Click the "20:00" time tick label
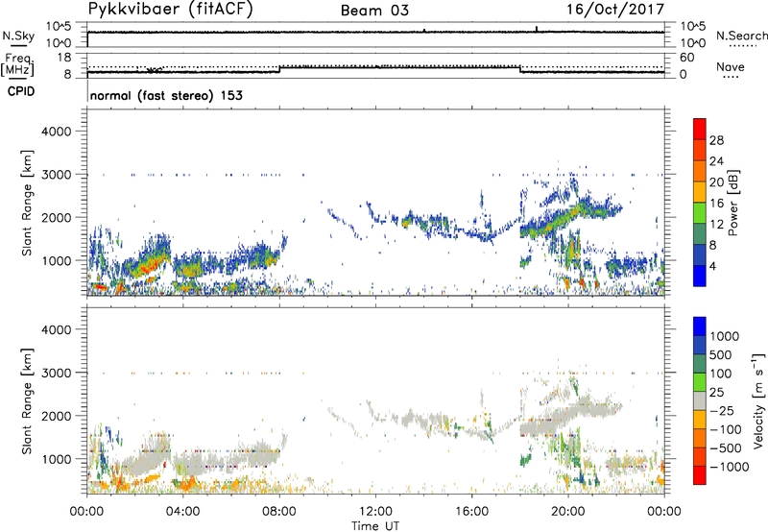 click(x=568, y=512)
